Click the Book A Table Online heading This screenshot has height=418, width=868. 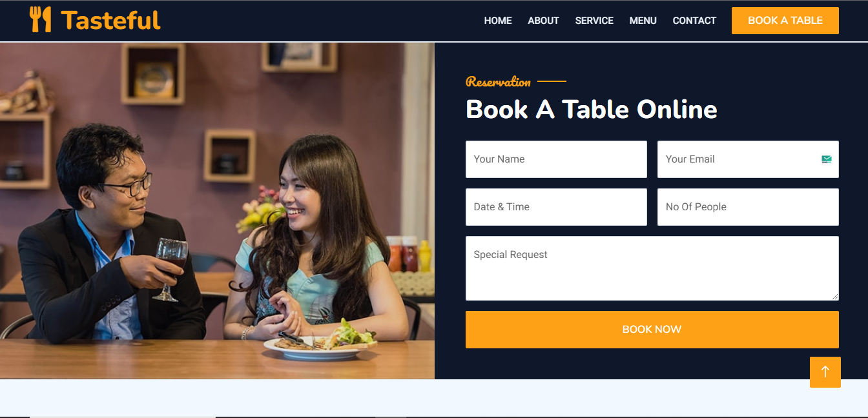[x=592, y=110]
